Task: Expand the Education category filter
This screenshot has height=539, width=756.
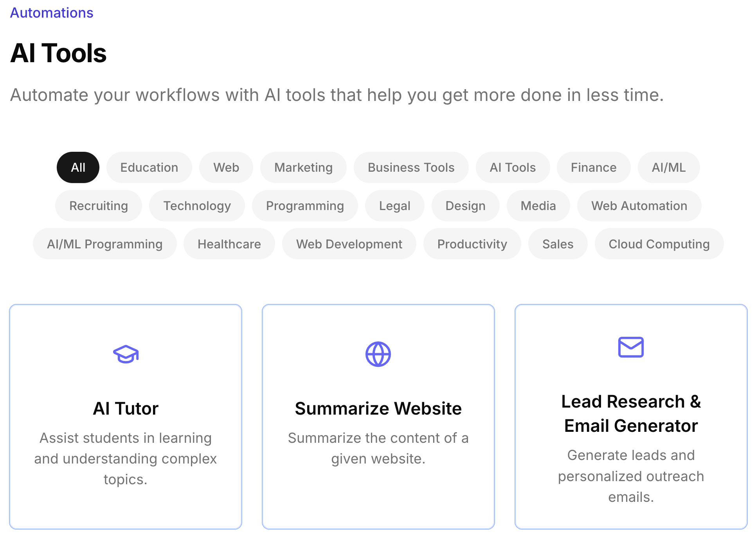Action: (149, 167)
